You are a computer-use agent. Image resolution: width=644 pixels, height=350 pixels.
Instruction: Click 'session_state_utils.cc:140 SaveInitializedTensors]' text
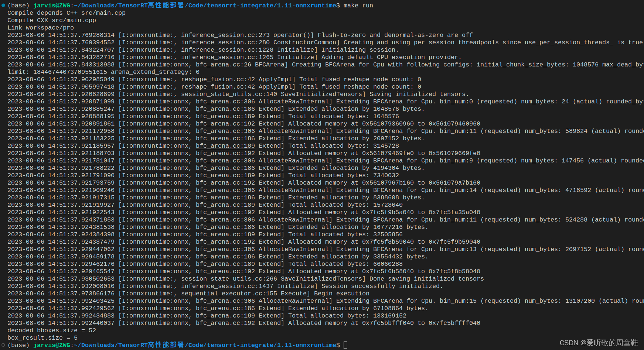pos(273,94)
